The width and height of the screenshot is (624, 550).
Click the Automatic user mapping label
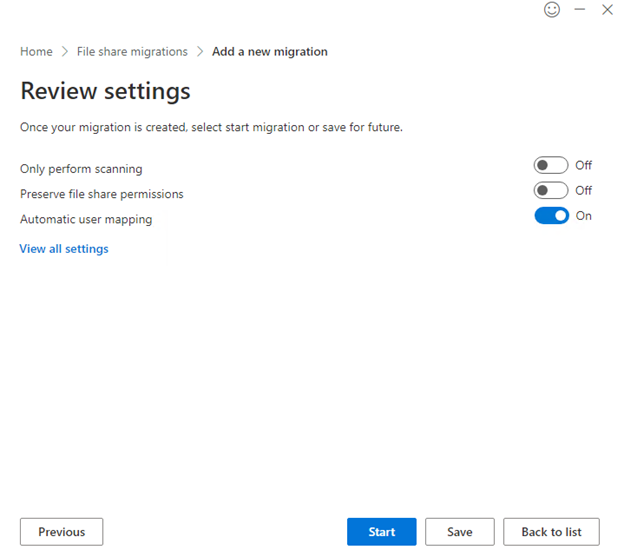[x=86, y=219]
